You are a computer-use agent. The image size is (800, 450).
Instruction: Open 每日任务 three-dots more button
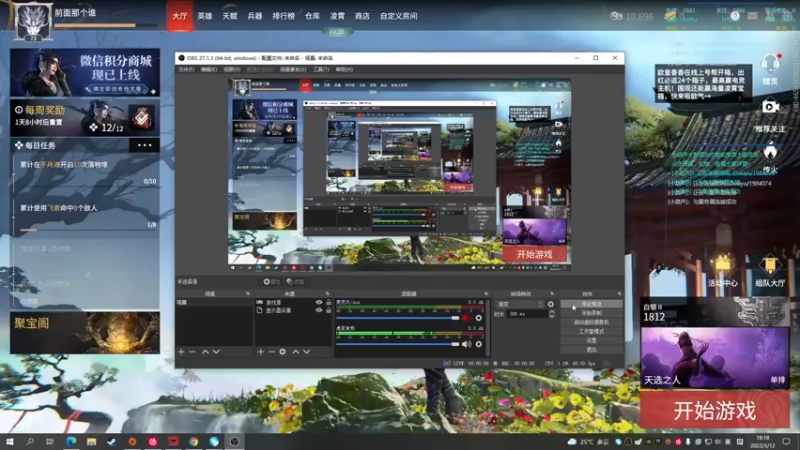[x=144, y=145]
